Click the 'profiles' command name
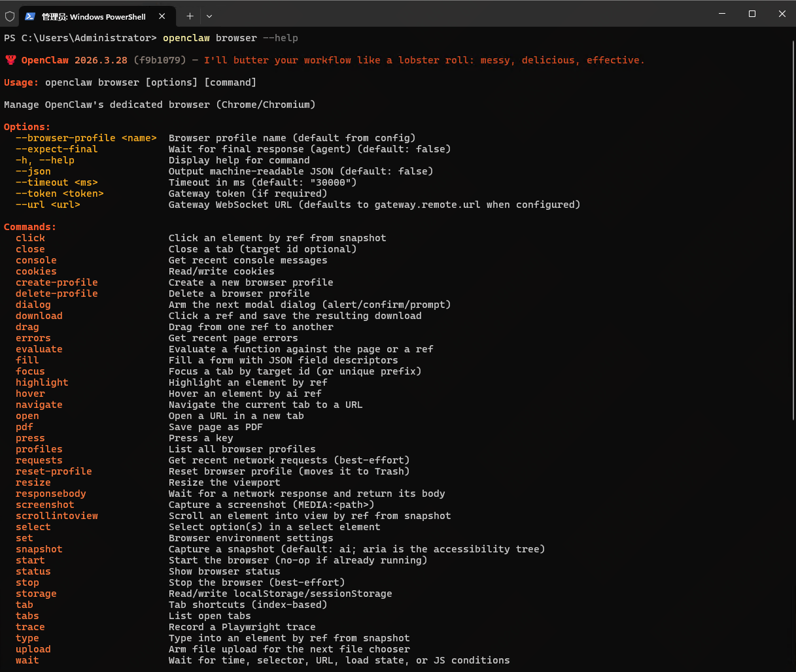This screenshot has width=796, height=672. pyautogui.click(x=39, y=449)
